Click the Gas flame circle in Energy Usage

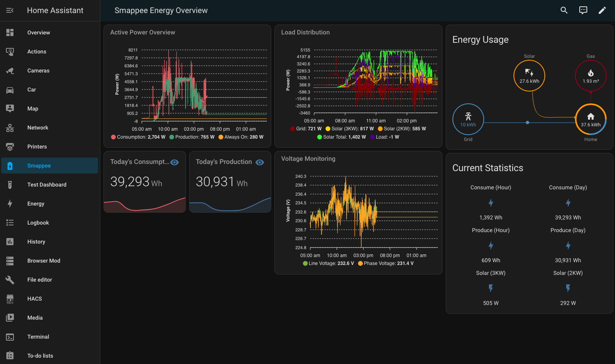tap(590, 76)
